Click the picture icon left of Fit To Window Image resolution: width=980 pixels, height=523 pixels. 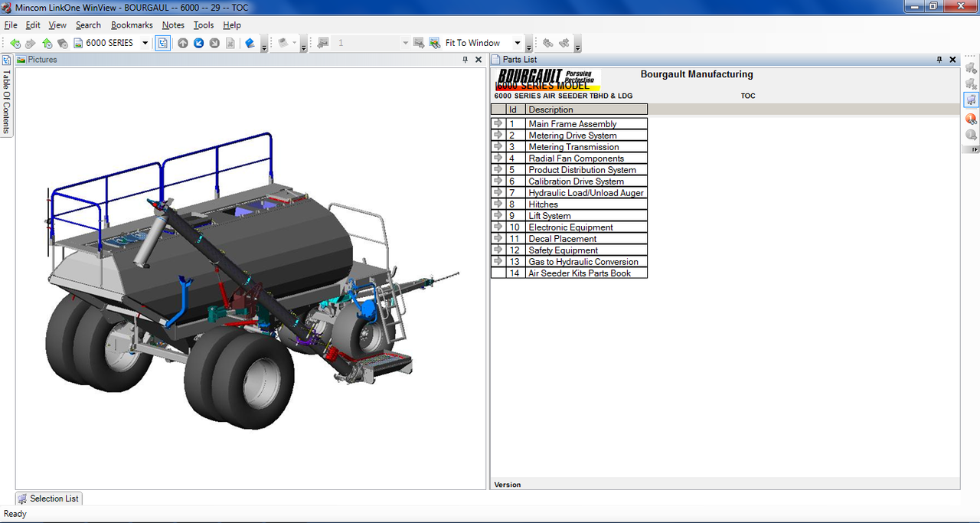435,43
